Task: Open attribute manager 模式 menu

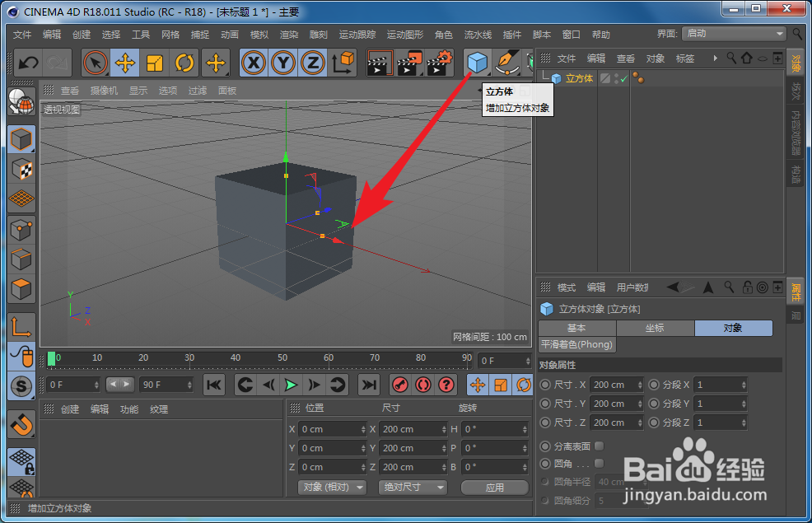Action: point(566,287)
